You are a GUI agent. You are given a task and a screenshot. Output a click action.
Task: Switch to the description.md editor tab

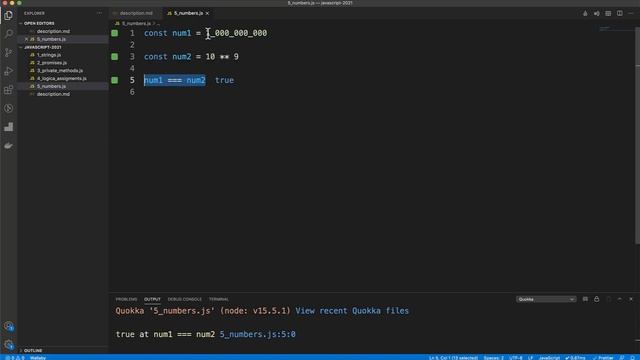coord(136,13)
